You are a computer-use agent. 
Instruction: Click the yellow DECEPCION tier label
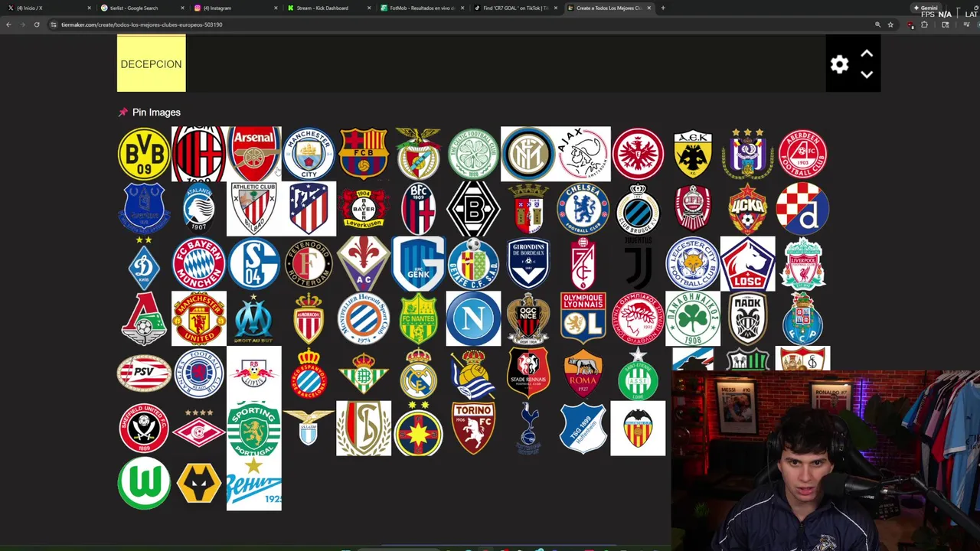[152, 64]
